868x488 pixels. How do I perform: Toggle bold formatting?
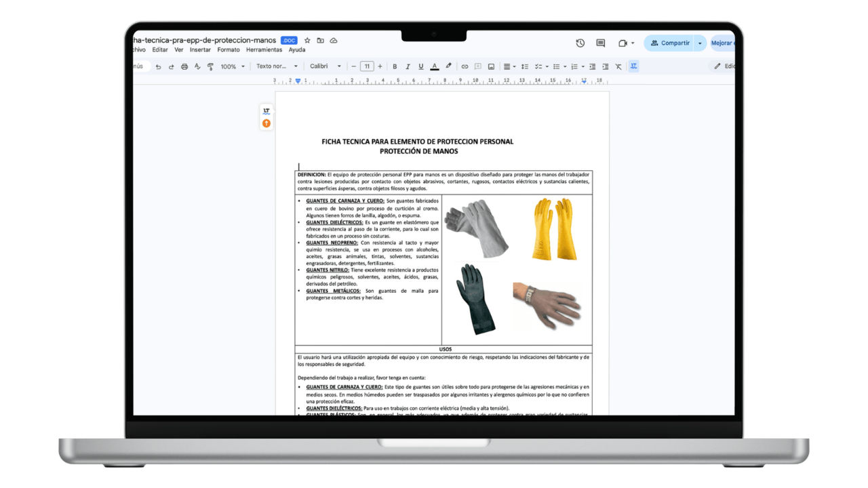pyautogui.click(x=395, y=66)
